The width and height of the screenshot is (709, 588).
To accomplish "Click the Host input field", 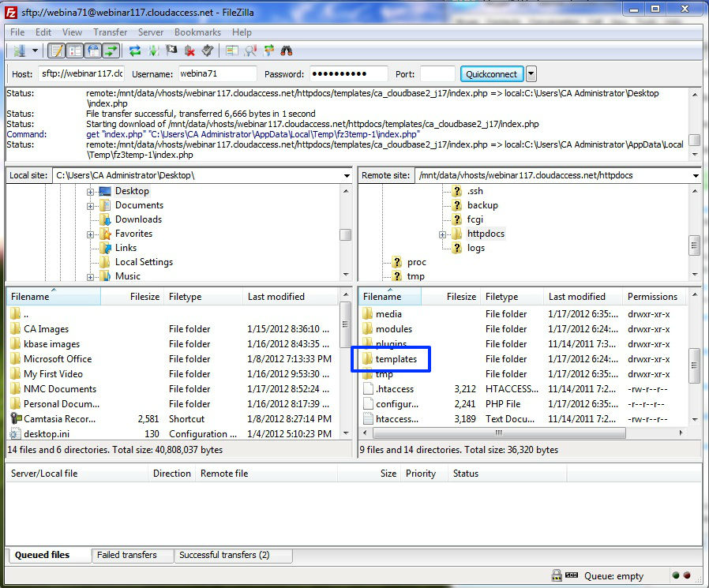I will [83, 73].
